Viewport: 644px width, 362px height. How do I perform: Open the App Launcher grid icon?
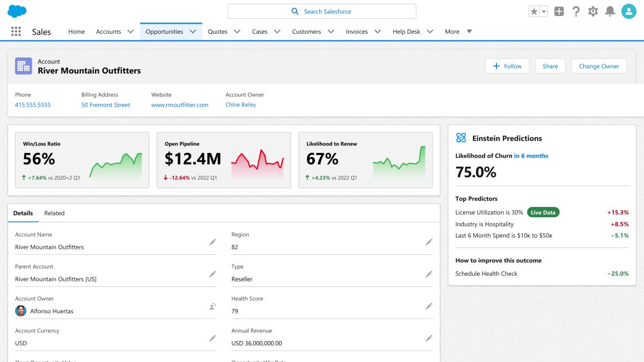[x=16, y=32]
